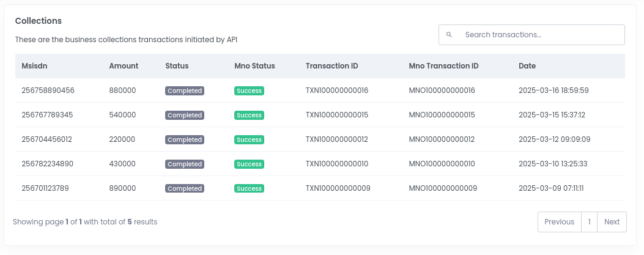This screenshot has width=644, height=255.
Task: Click the Transaction ID column header
Action: coord(332,65)
